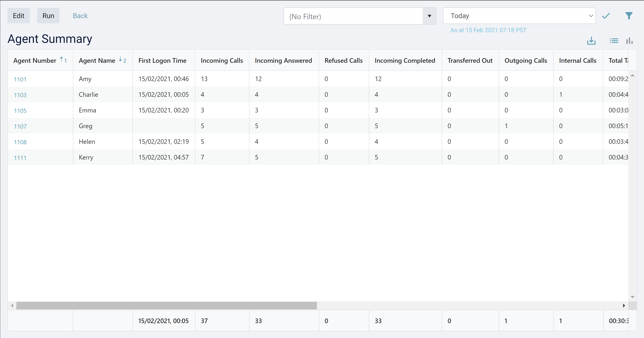The width and height of the screenshot is (644, 338).
Task: Toggle sorting on the Transferred Out column
Action: coord(470,60)
